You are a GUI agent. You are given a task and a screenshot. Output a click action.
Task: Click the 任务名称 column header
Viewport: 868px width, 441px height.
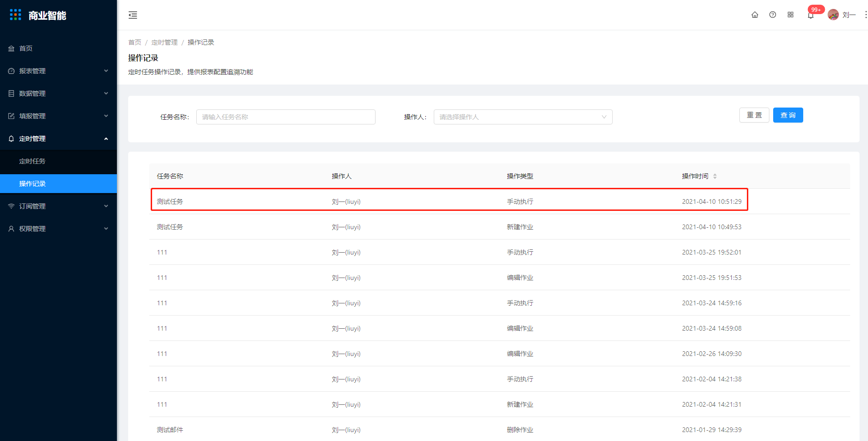coord(170,176)
